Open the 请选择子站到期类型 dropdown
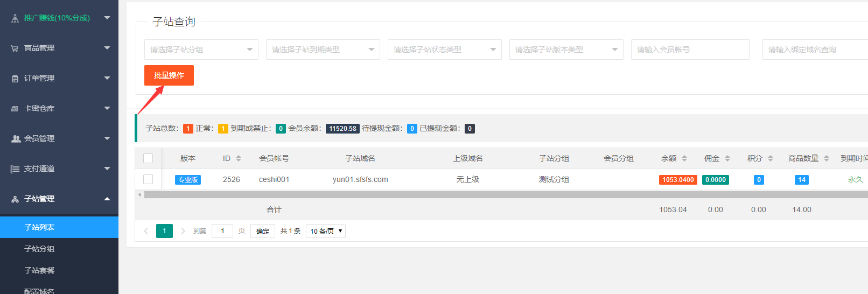This screenshot has height=294, width=868. [323, 50]
